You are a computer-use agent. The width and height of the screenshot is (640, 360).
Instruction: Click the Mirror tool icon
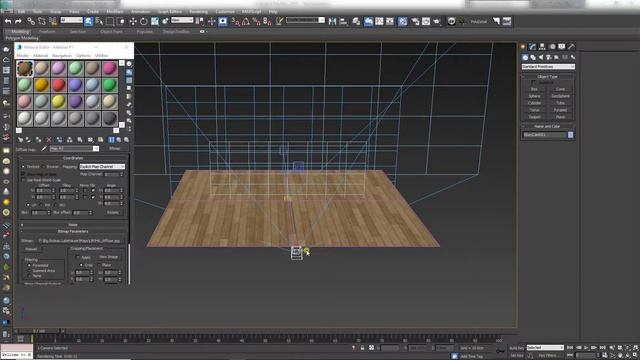click(x=333, y=21)
